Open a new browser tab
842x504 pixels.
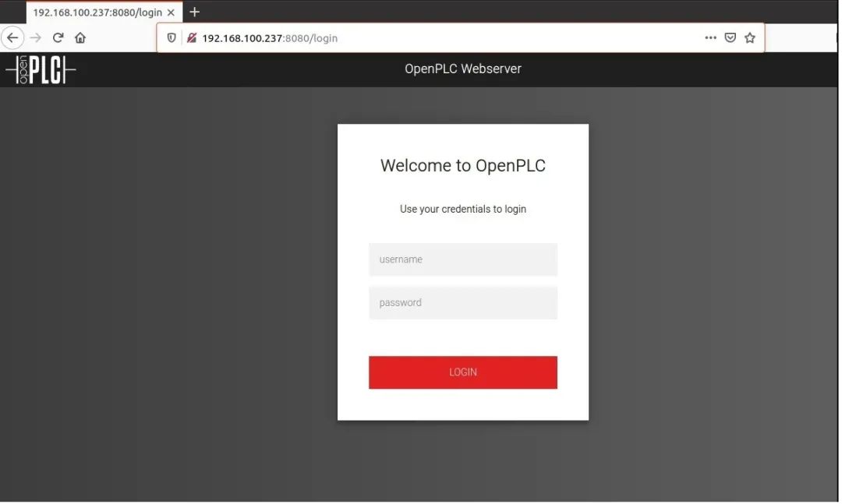194,12
